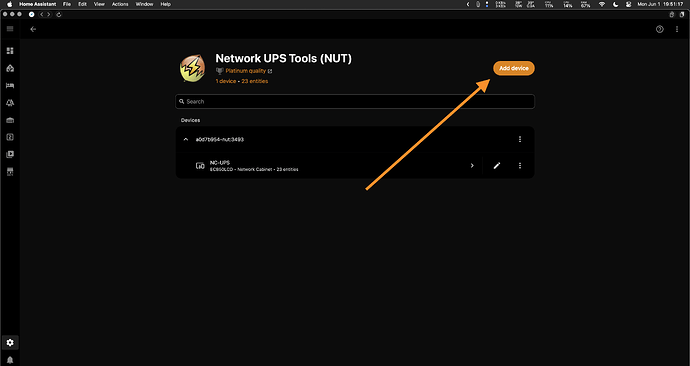Open the Platinum quality link
This screenshot has width=690, height=366.
246,71
